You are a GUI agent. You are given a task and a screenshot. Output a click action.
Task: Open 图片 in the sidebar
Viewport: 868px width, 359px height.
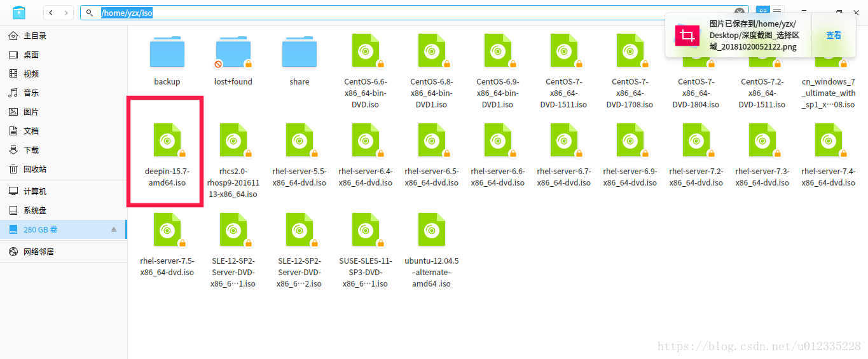click(x=64, y=112)
